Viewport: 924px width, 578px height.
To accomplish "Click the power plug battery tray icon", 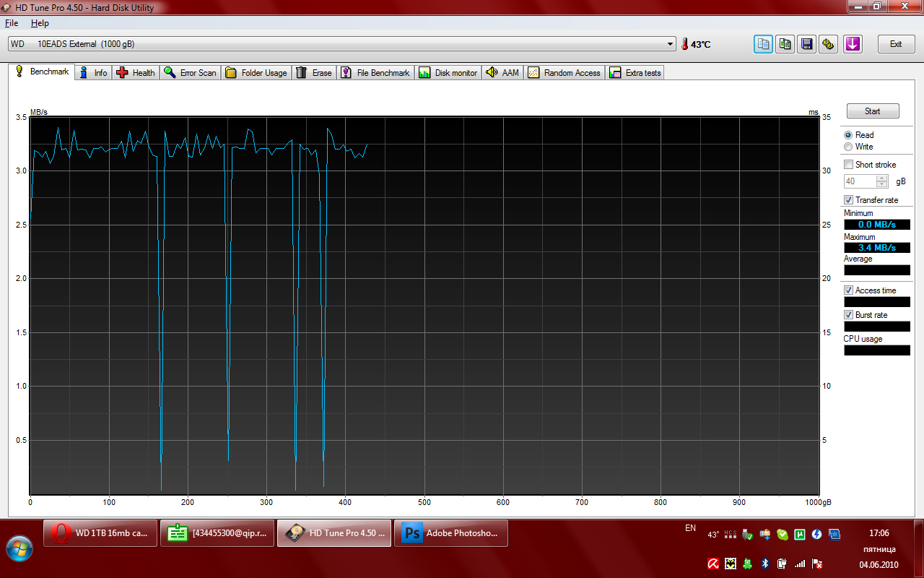I will (x=782, y=563).
